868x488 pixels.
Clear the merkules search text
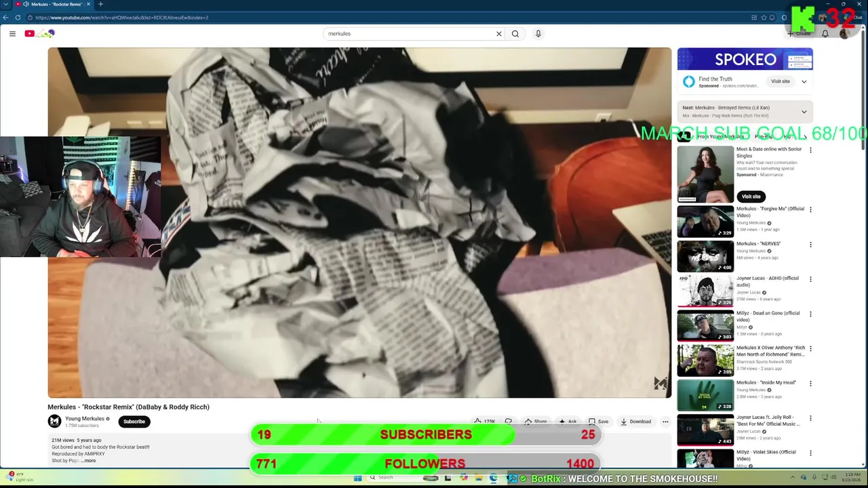[x=499, y=33]
